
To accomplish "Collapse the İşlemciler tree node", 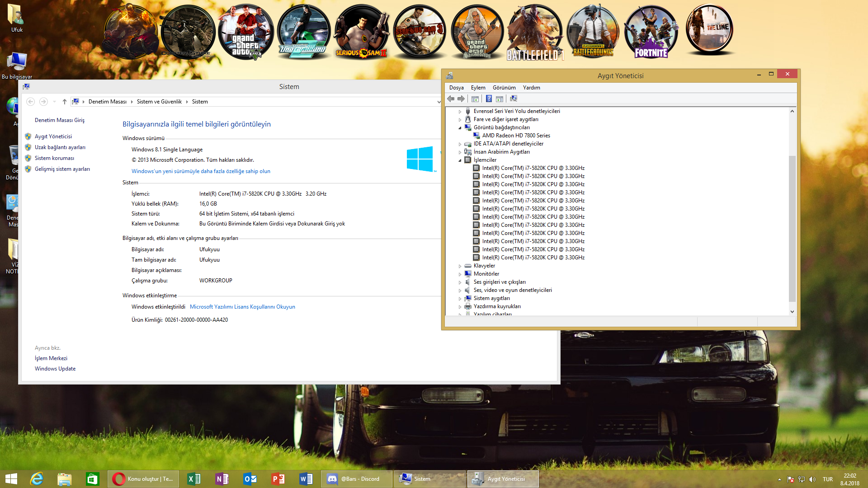I will (x=460, y=160).
